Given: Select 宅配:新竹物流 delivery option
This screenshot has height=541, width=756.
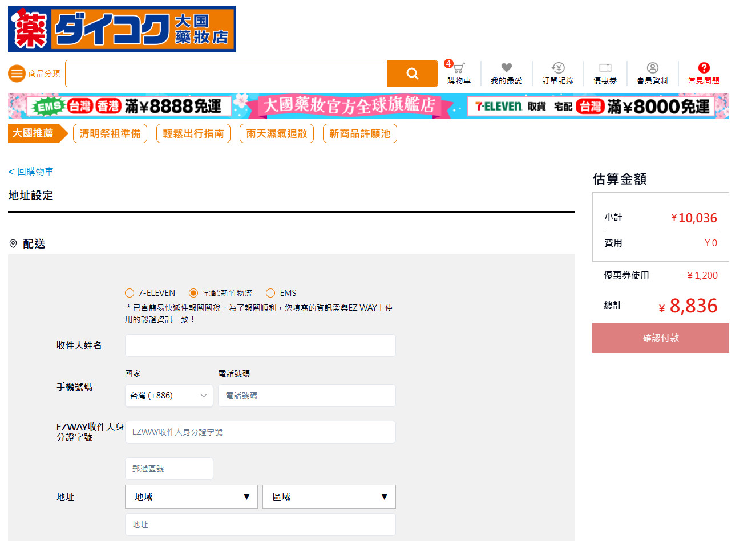Looking at the screenshot, I should click(x=193, y=293).
